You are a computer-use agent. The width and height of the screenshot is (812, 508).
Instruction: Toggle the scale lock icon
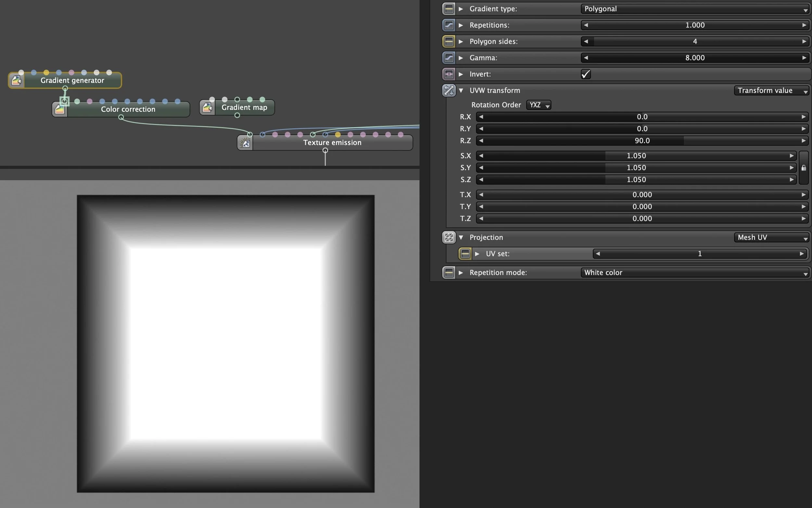tap(804, 168)
